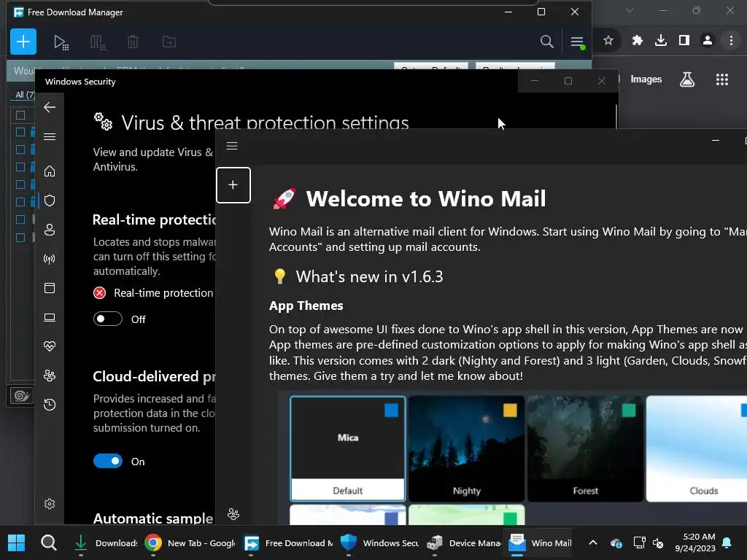Turn off Cloud-delivered protection toggle
The width and height of the screenshot is (747, 560).
pyautogui.click(x=108, y=461)
